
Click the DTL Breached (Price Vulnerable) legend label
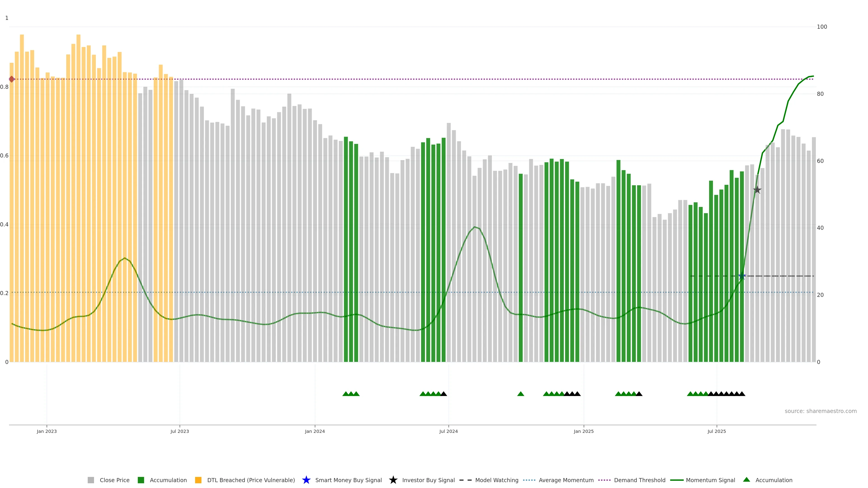tap(251, 480)
